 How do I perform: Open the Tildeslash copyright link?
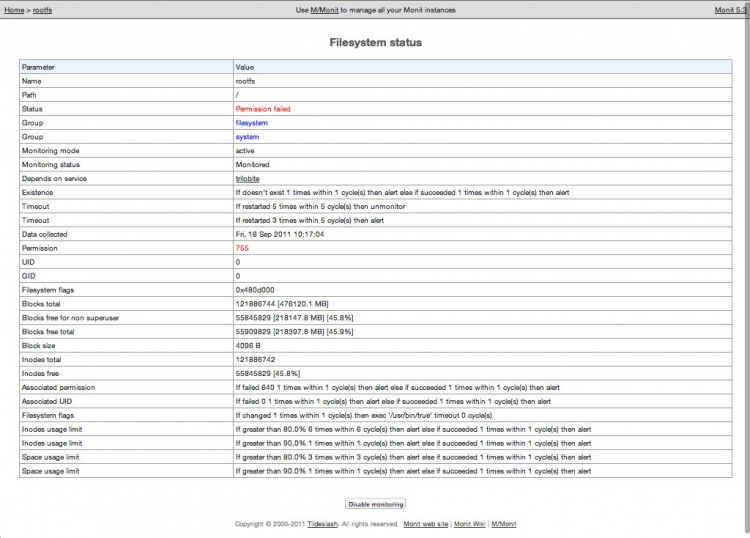click(x=322, y=524)
